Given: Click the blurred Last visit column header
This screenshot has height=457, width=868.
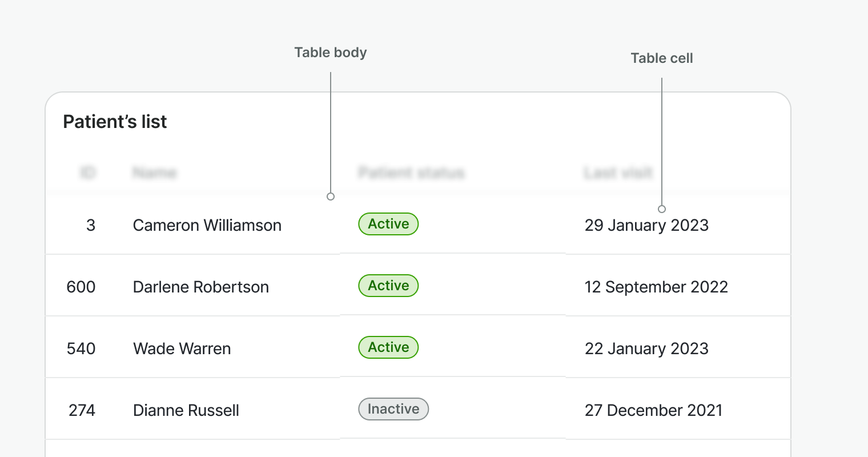Looking at the screenshot, I should [x=618, y=173].
